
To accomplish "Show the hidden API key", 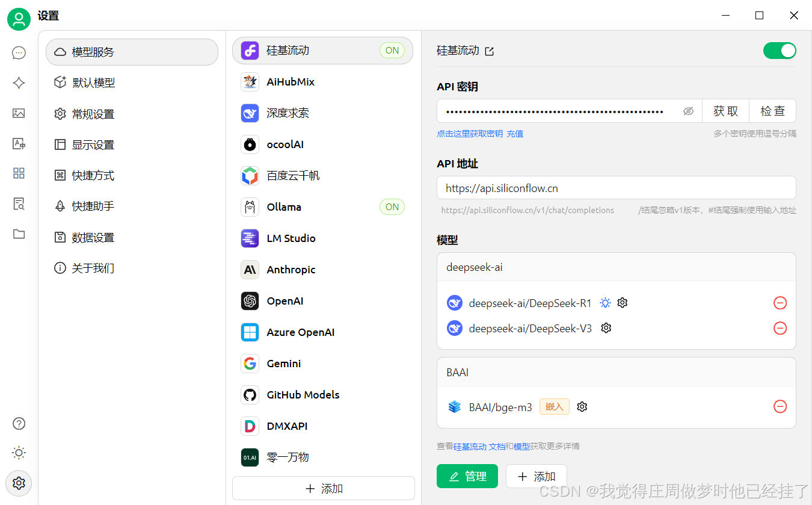I will [x=689, y=111].
